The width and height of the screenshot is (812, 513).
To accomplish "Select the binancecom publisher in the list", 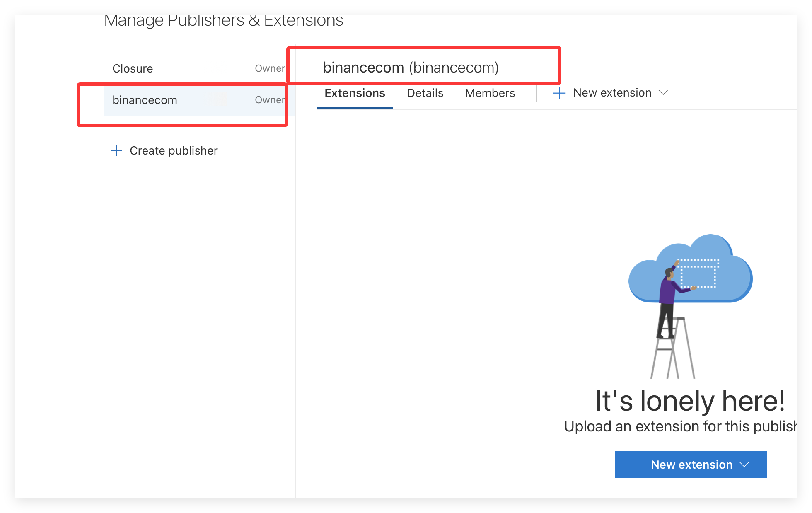I will 199,100.
